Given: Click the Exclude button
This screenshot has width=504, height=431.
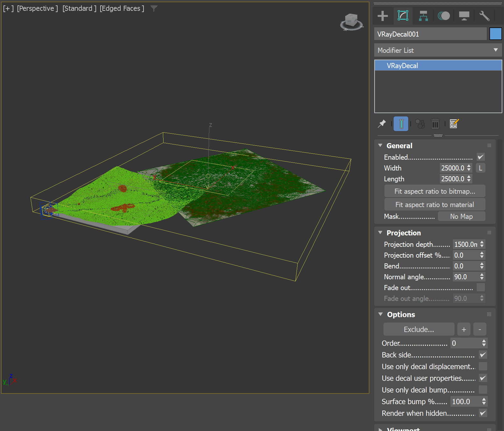Looking at the screenshot, I should (419, 330).
